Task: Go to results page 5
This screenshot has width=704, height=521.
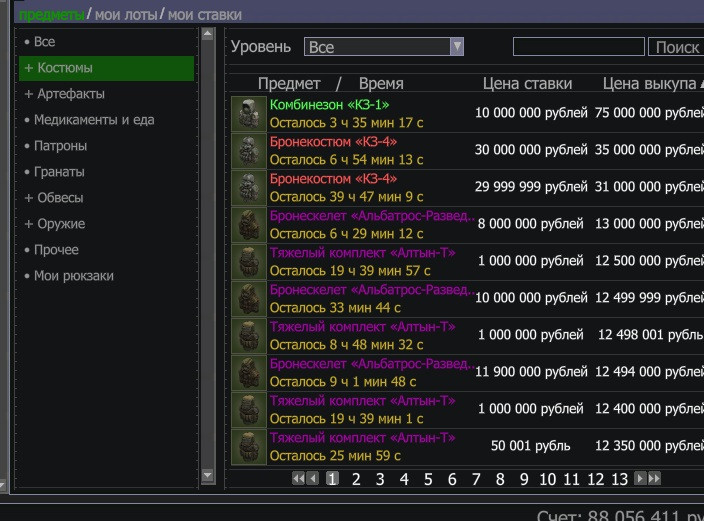Action: point(428,479)
